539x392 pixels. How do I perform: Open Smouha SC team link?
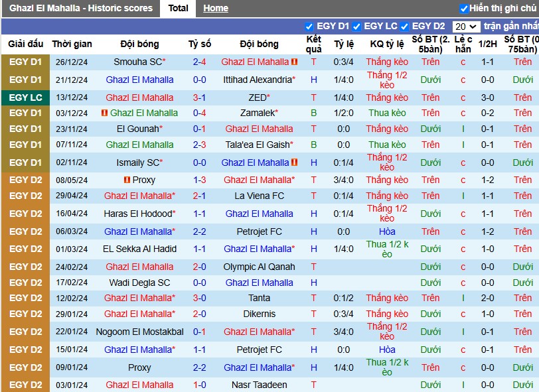[139, 62]
